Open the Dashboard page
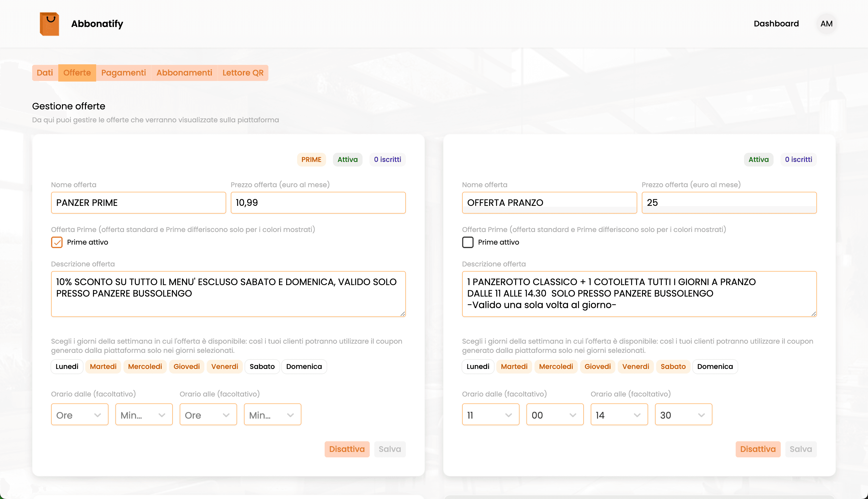The height and width of the screenshot is (499, 868). pos(776,23)
